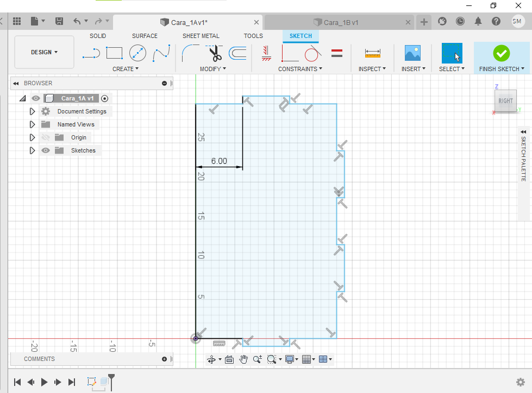Open the data panel grid icon

click(x=17, y=21)
